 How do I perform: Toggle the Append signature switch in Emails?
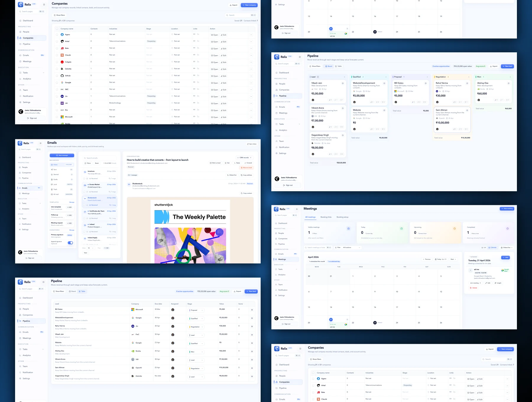[x=70, y=243]
